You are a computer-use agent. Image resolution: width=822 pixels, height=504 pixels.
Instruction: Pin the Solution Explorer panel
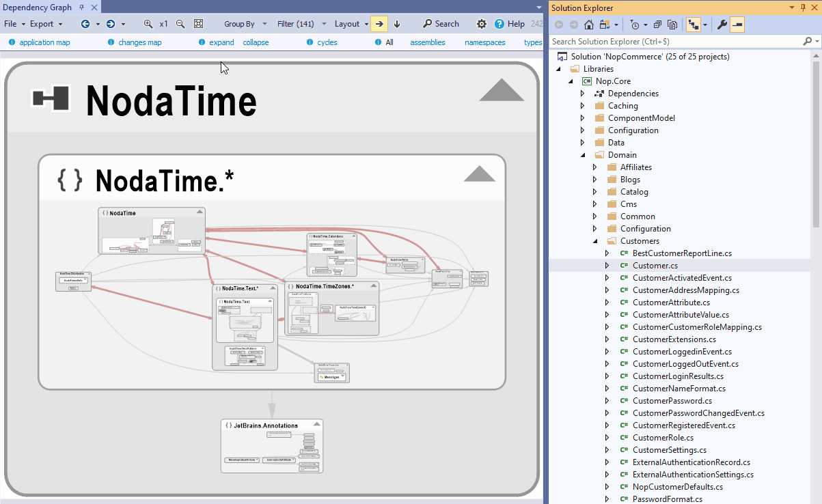tap(804, 8)
